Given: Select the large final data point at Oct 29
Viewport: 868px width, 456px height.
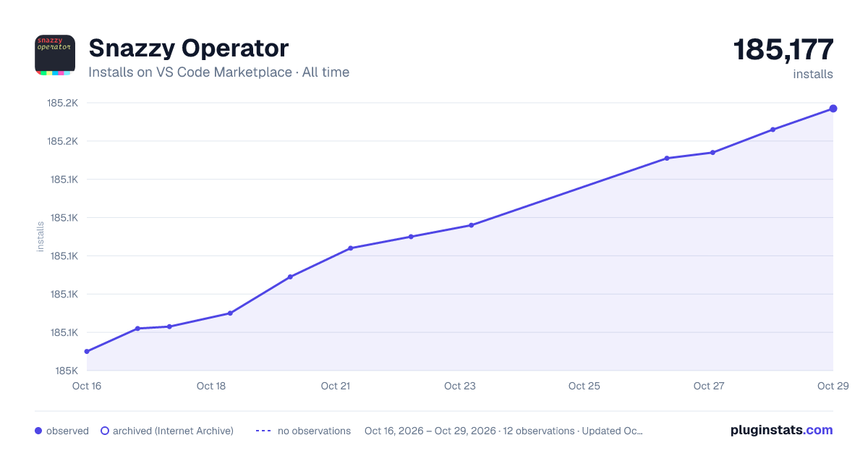Looking at the screenshot, I should coord(833,109).
